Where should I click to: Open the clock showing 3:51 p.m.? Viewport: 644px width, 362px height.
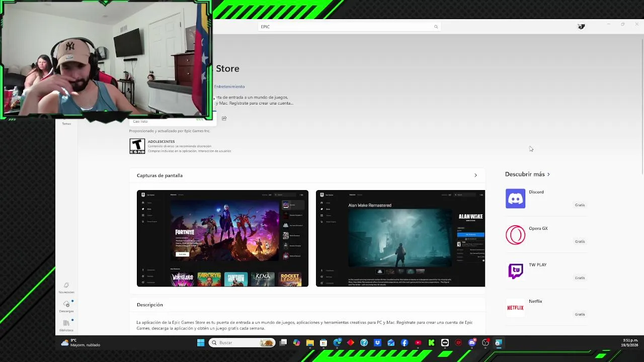click(x=630, y=343)
